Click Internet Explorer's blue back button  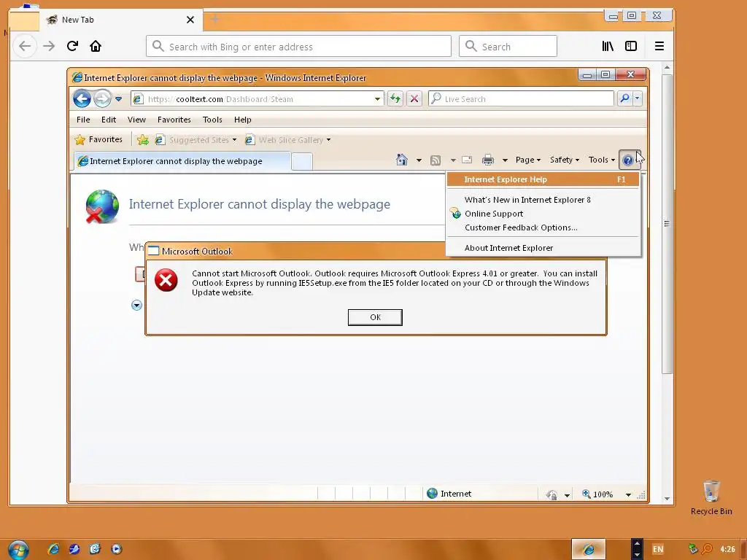click(82, 99)
